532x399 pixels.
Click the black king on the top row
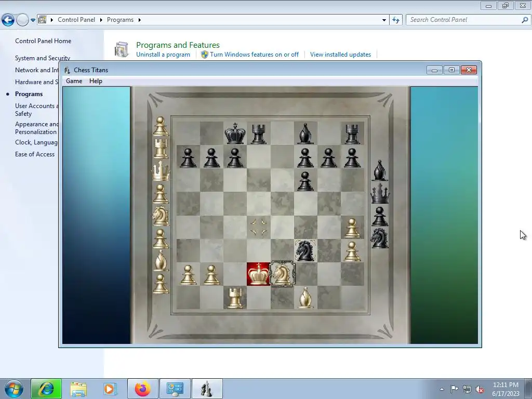coord(235,134)
